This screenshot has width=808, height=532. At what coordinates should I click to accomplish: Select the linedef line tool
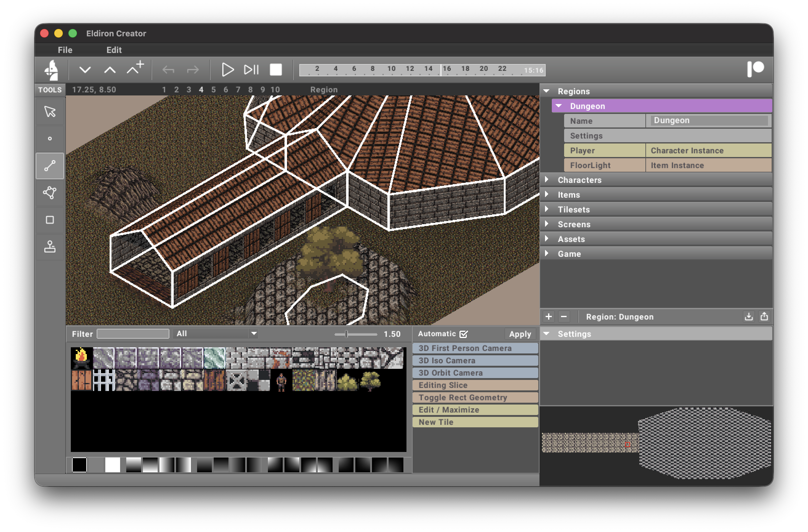(x=50, y=166)
